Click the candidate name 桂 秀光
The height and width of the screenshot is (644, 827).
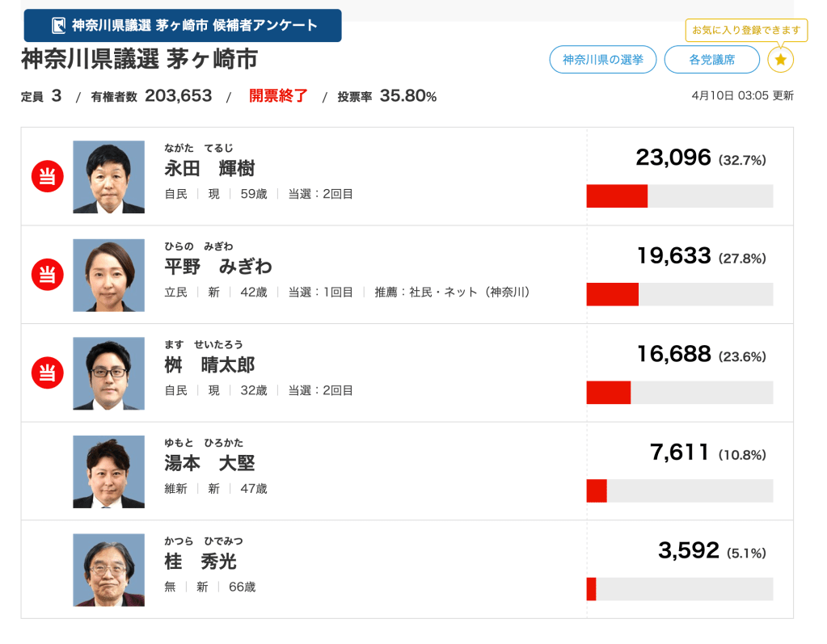(x=200, y=562)
